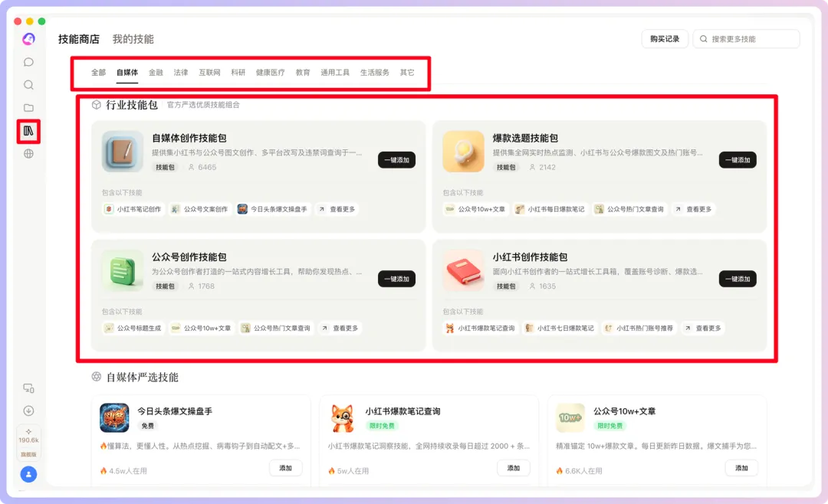This screenshot has height=504, width=828.
Task: Open the globe icon in sidebar
Action: tap(28, 154)
